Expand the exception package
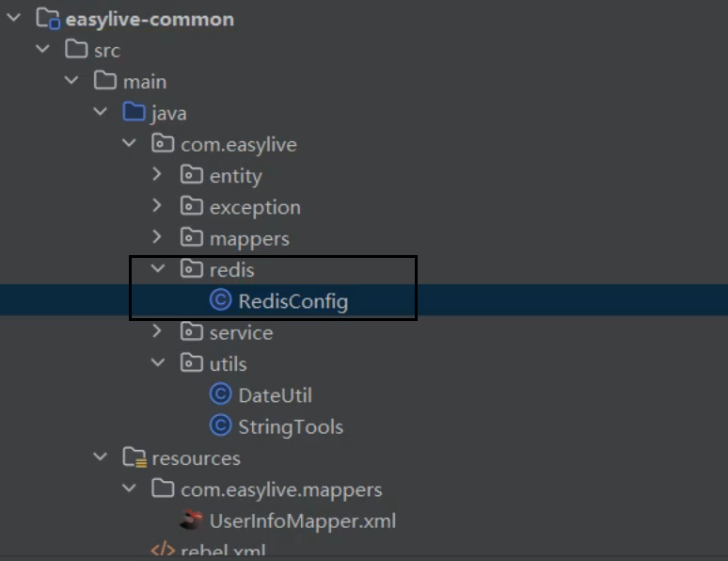This screenshot has height=561, width=728. coord(157,206)
